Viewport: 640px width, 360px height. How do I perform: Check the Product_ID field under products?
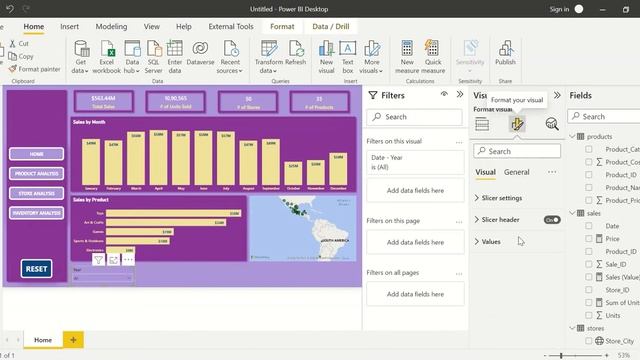coord(589,175)
